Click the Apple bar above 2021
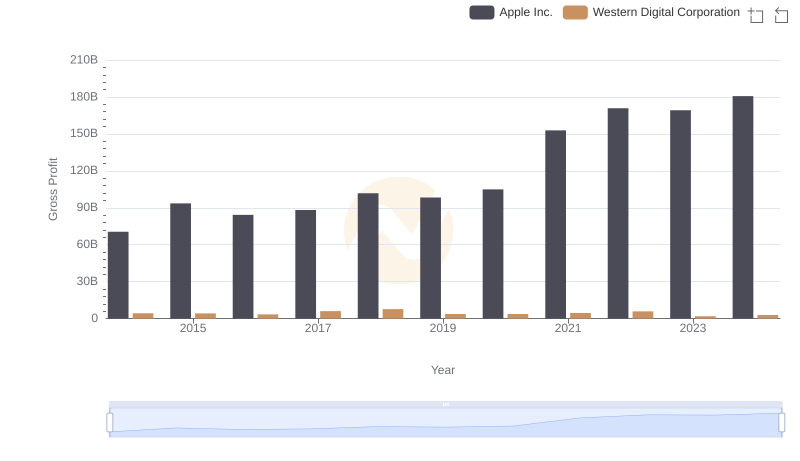800x461 pixels. pos(556,224)
